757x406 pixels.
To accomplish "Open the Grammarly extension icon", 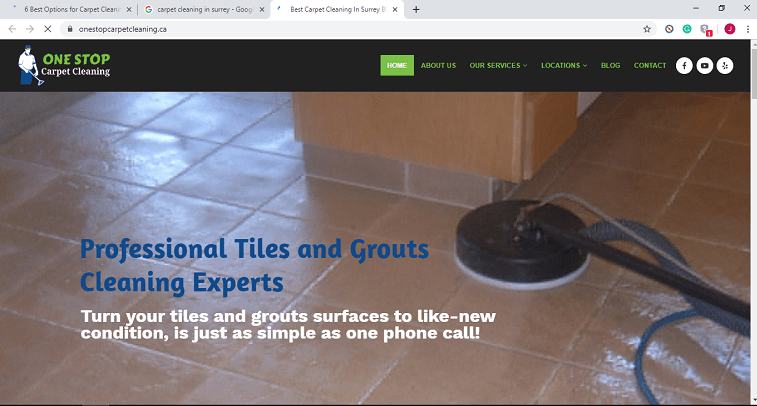I will pos(687,29).
